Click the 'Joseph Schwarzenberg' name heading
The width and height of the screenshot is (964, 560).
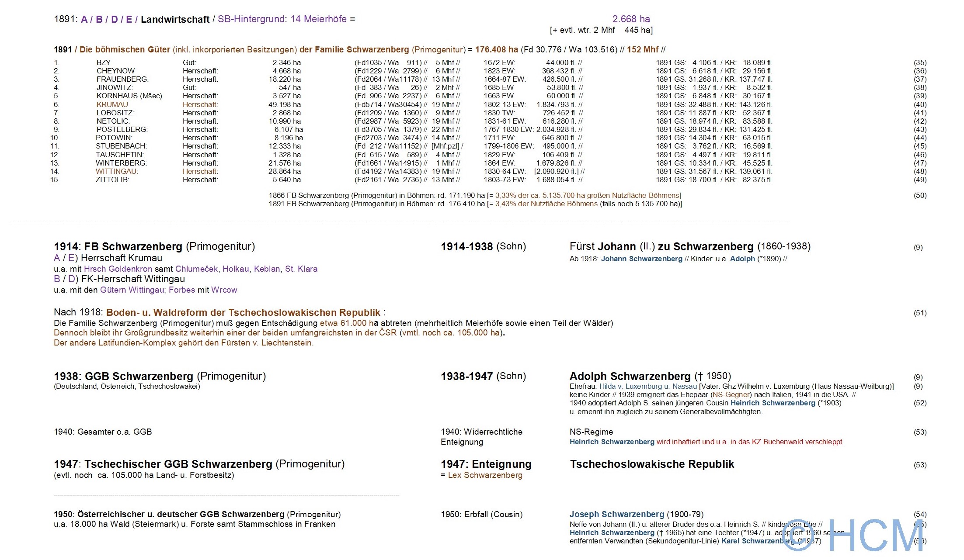[x=616, y=514]
